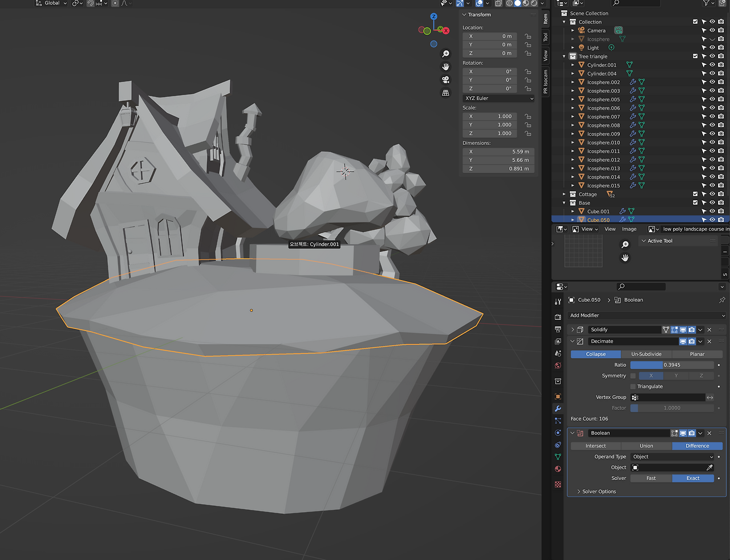Open the Image menu in image editor
This screenshot has width=730, height=560.
[629, 229]
